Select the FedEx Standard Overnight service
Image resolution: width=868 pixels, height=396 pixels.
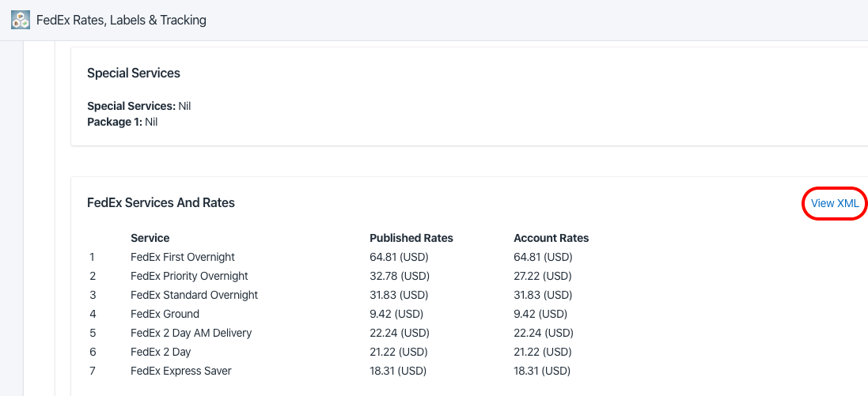click(x=195, y=295)
